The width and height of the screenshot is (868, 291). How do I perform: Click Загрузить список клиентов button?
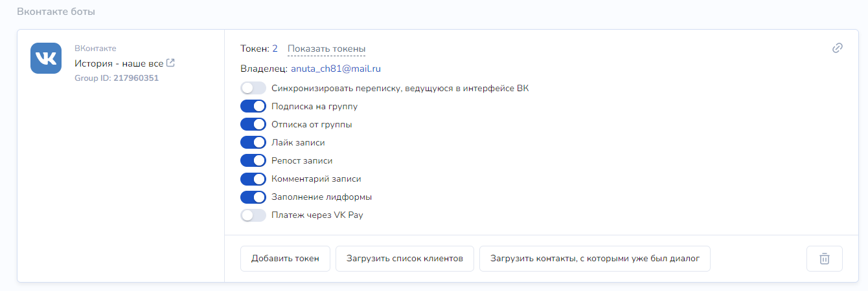click(x=405, y=259)
